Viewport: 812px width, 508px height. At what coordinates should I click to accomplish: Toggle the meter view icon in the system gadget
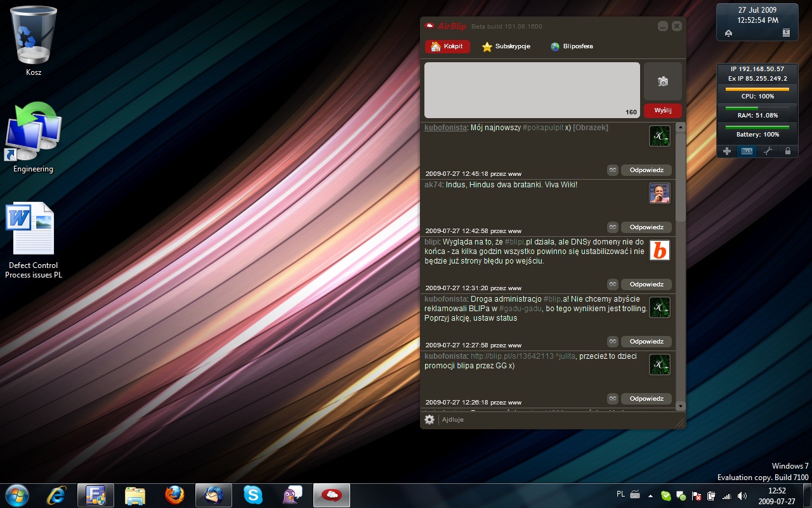(x=747, y=151)
